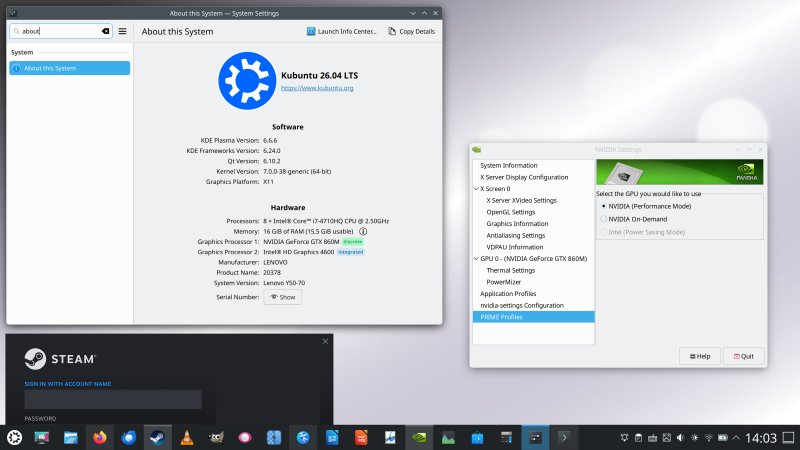Open Wi-Fi networks tray icon
The width and height of the screenshot is (800, 450).
point(709,437)
